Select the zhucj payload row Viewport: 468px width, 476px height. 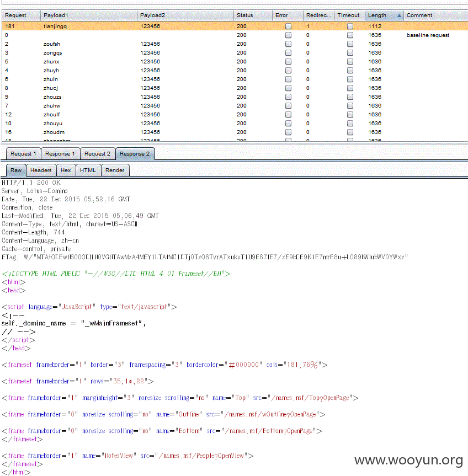(235, 88)
